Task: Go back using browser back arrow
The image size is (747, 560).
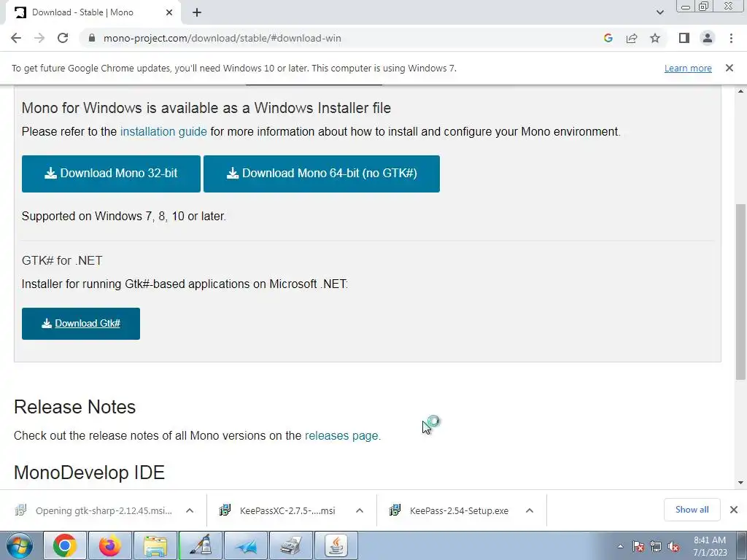Action: pyautogui.click(x=16, y=38)
